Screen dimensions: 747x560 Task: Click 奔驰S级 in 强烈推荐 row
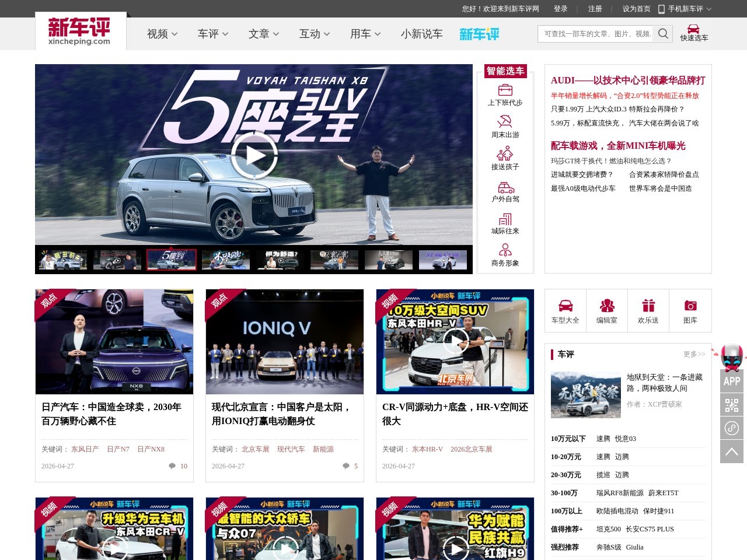[x=609, y=547]
